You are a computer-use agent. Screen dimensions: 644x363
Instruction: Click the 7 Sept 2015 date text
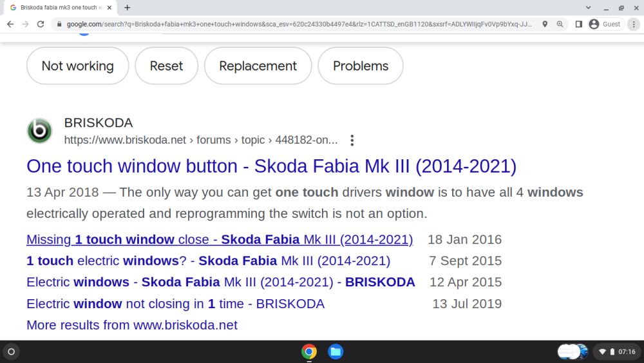click(466, 260)
